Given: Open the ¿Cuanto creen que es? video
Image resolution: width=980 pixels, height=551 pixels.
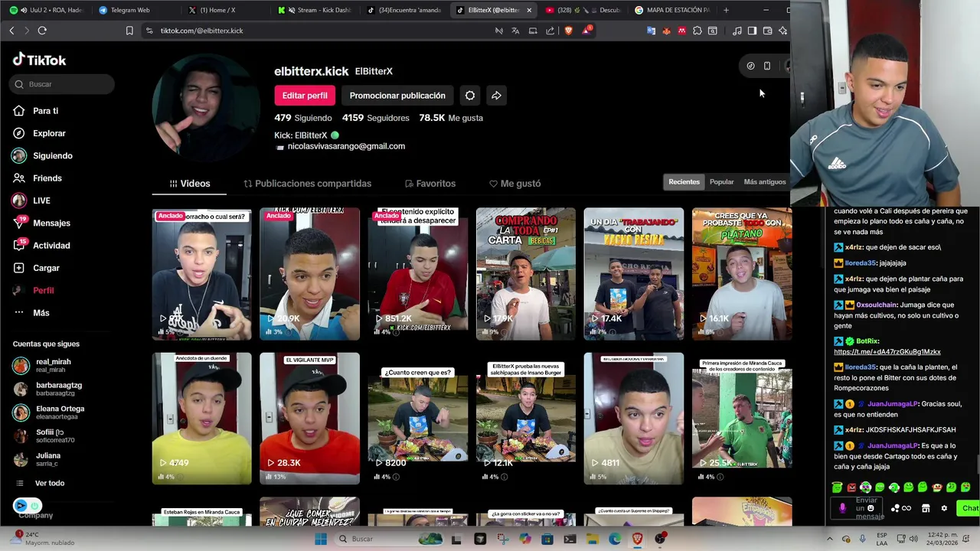Looking at the screenshot, I should pos(417,419).
